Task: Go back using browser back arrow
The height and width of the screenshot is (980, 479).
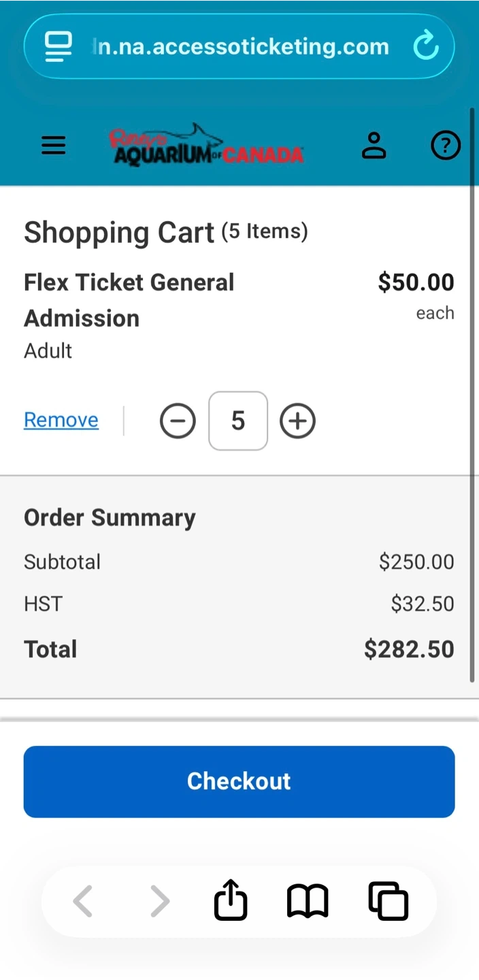Action: click(83, 902)
